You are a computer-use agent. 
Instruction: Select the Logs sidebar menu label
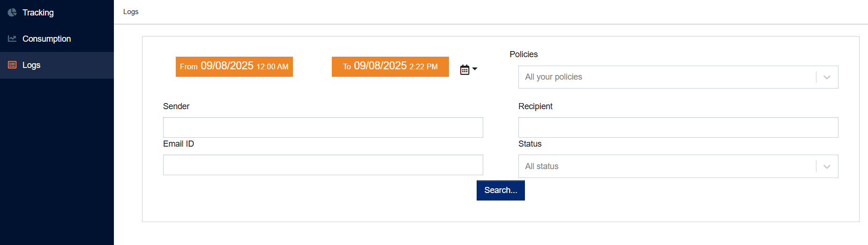[x=31, y=65]
